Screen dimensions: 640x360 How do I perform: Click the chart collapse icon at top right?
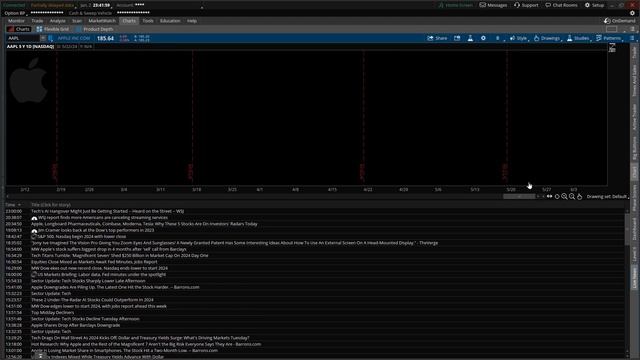point(612,48)
